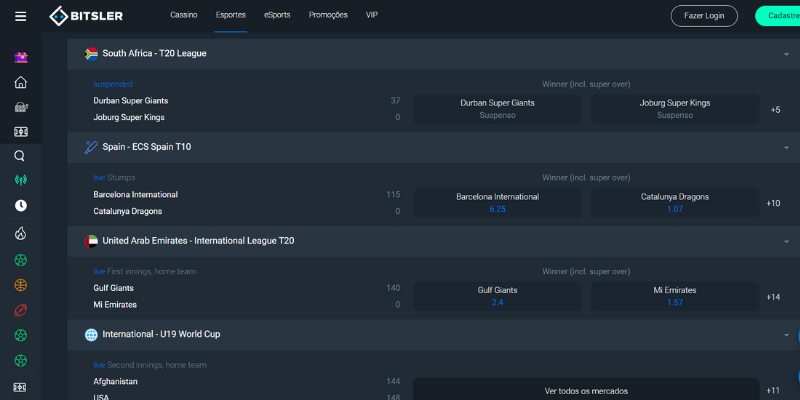Click suspended Joburg Super Kings odds box
This screenshot has width=800, height=400.
[675, 109]
